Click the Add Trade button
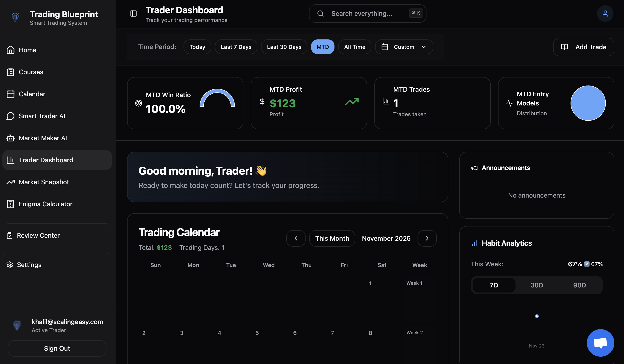The image size is (624, 364). tap(583, 47)
